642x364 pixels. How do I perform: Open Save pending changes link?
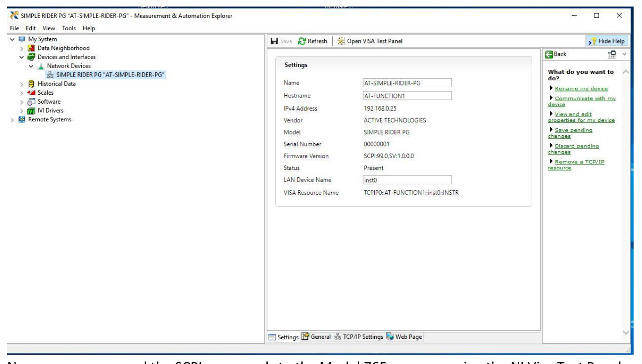(571, 133)
